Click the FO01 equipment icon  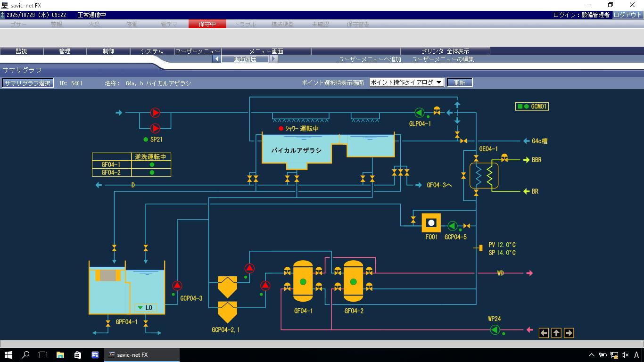click(x=431, y=223)
